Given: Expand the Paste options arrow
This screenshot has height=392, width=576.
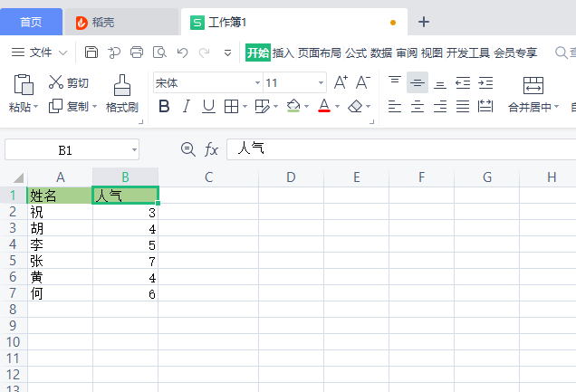Looking at the screenshot, I should [36, 107].
